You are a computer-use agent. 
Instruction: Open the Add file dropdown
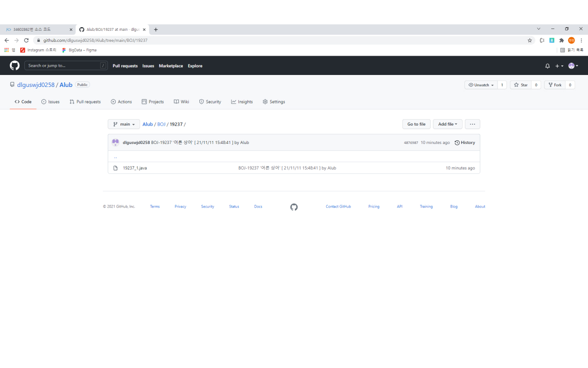click(447, 124)
